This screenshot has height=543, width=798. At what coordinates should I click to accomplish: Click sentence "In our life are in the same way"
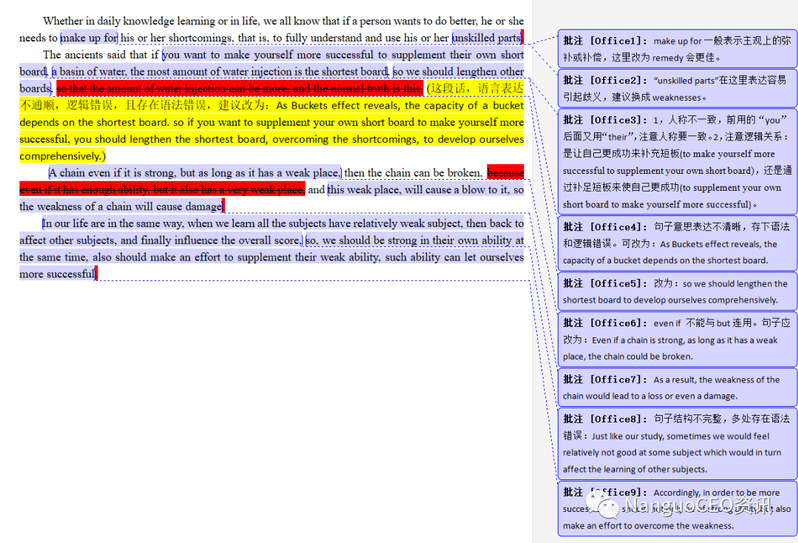pos(113,223)
